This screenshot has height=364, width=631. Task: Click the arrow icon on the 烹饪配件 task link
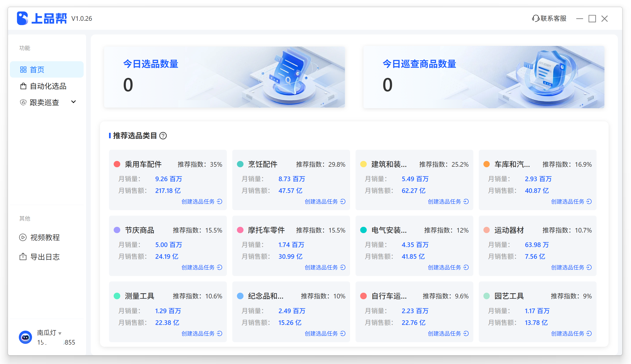click(x=343, y=201)
